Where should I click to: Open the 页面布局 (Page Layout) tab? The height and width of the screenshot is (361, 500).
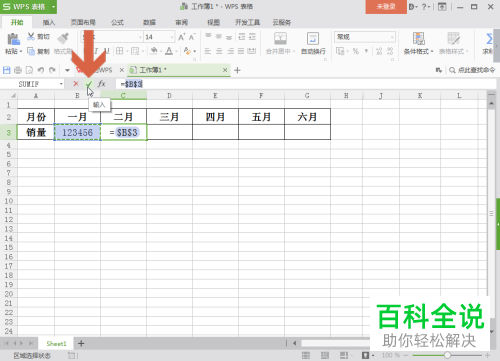pyautogui.click(x=83, y=22)
